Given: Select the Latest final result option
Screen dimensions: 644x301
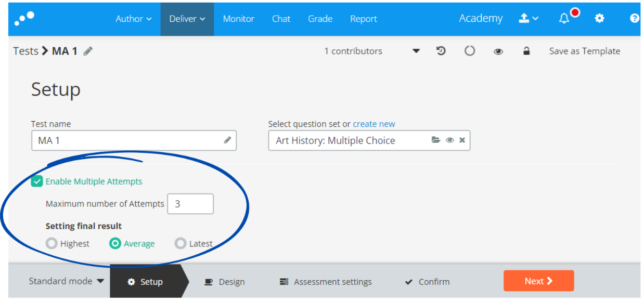Looking at the screenshot, I should point(181,243).
